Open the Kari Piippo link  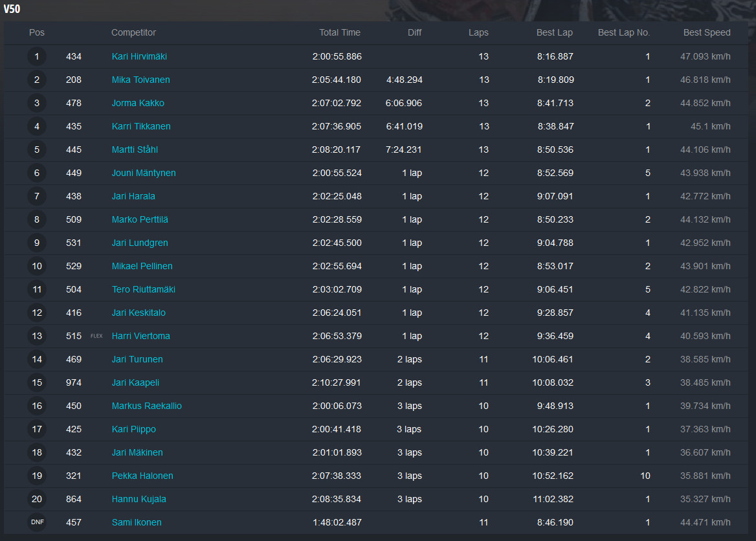click(x=134, y=429)
